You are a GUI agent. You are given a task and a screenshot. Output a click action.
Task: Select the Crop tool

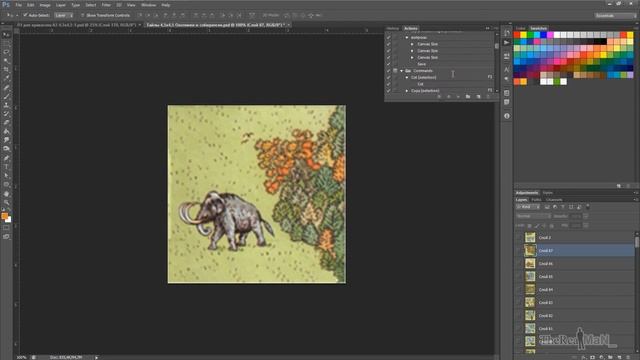coord(6,70)
